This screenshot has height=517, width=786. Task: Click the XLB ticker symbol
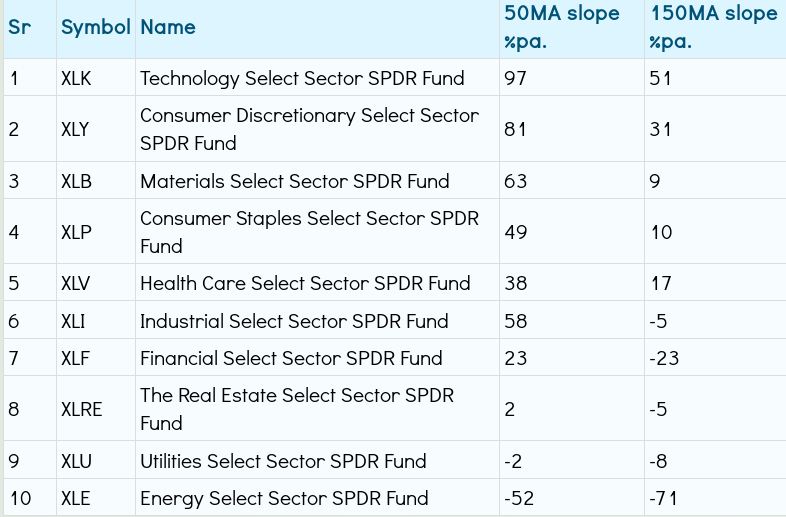click(x=76, y=181)
